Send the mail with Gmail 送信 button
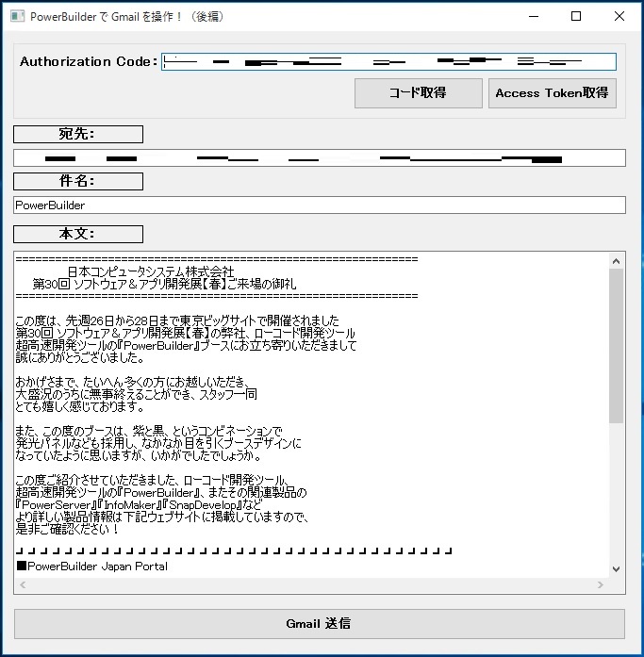 320,624
